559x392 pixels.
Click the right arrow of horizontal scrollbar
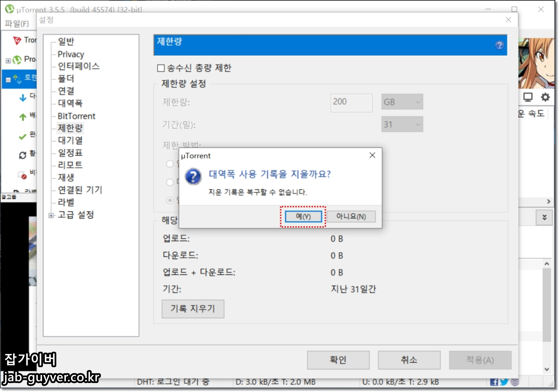click(x=549, y=201)
